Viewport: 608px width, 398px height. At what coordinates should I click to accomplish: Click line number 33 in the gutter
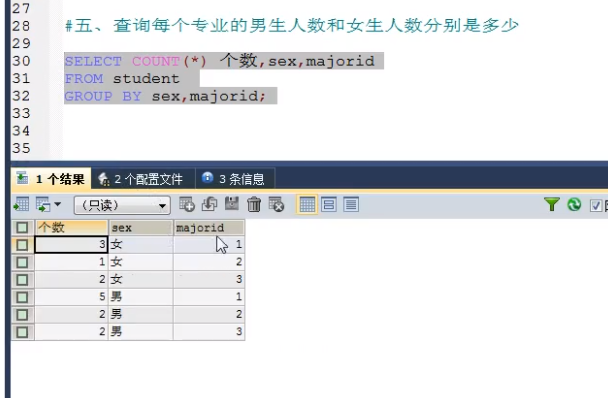tap(21, 113)
